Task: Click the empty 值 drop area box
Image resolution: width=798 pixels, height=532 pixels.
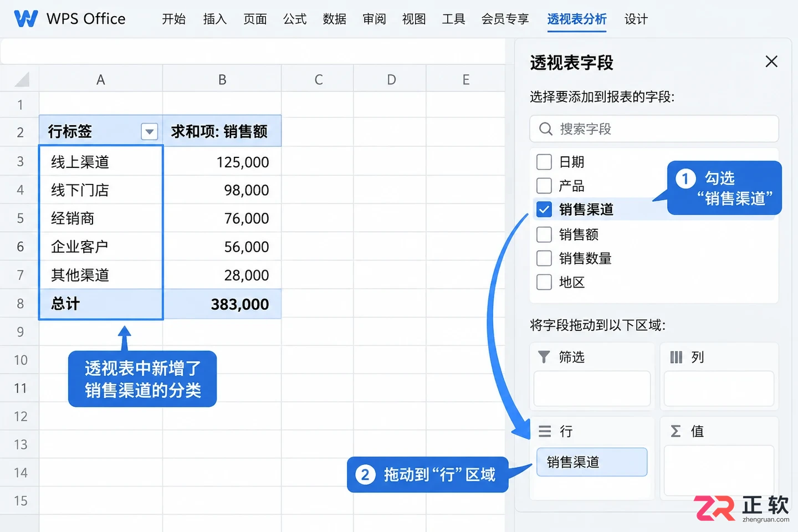Action: click(719, 470)
